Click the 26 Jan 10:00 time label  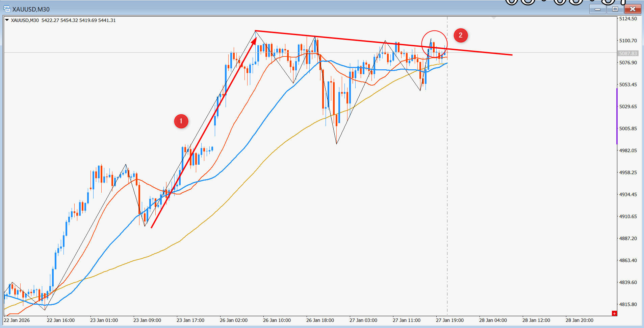click(x=277, y=320)
